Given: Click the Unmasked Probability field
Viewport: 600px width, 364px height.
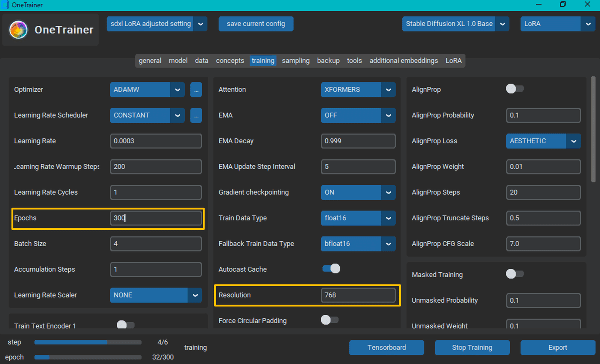Looking at the screenshot, I should point(544,301).
